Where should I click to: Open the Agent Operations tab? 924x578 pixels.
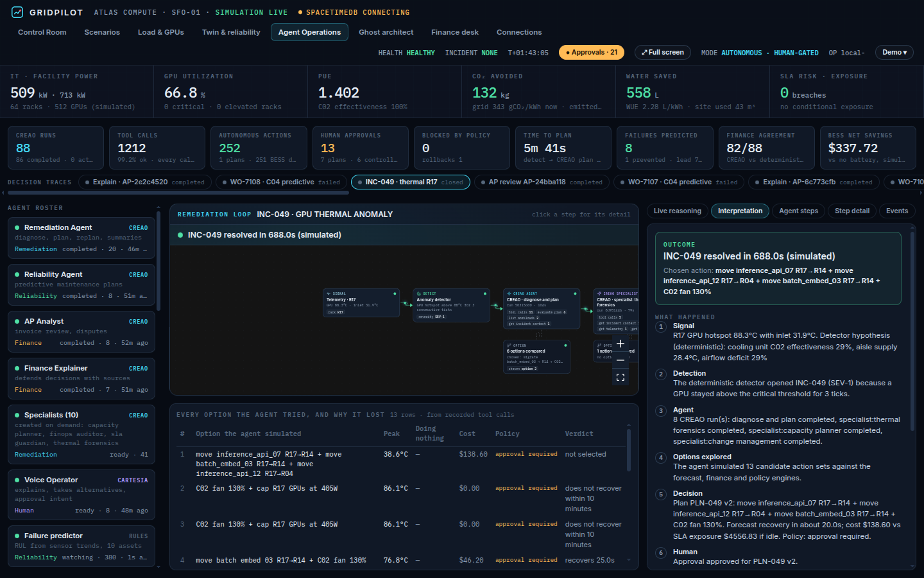pyautogui.click(x=309, y=32)
